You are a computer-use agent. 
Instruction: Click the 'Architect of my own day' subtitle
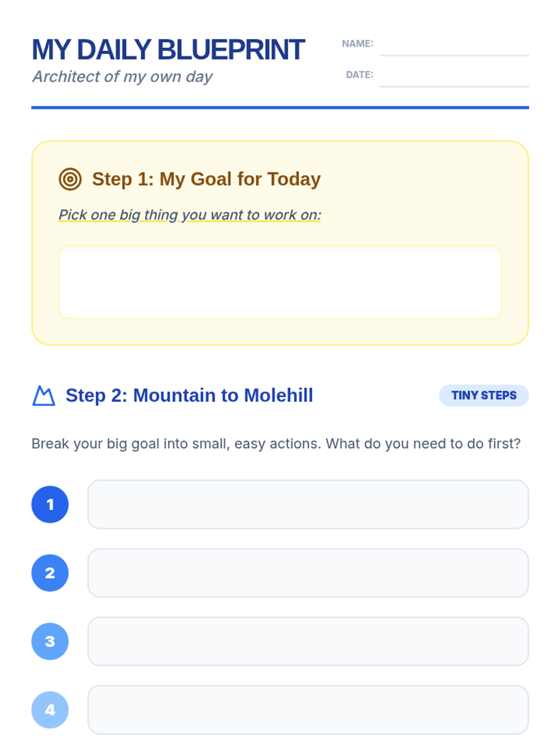[122, 77]
